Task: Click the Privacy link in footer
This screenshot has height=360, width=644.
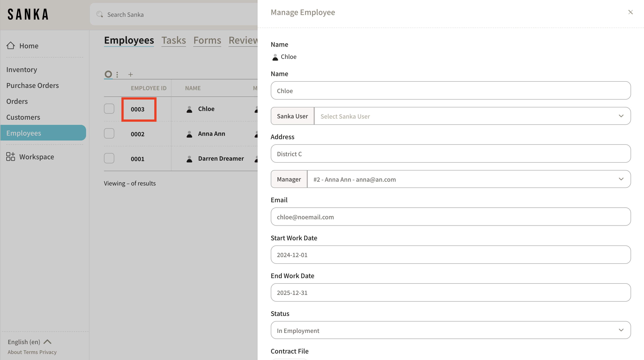Action: [x=48, y=352]
